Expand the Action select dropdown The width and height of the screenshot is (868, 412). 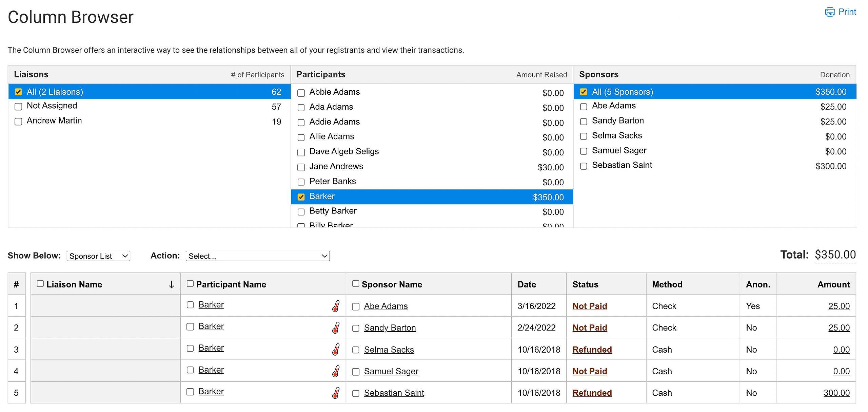tap(258, 256)
